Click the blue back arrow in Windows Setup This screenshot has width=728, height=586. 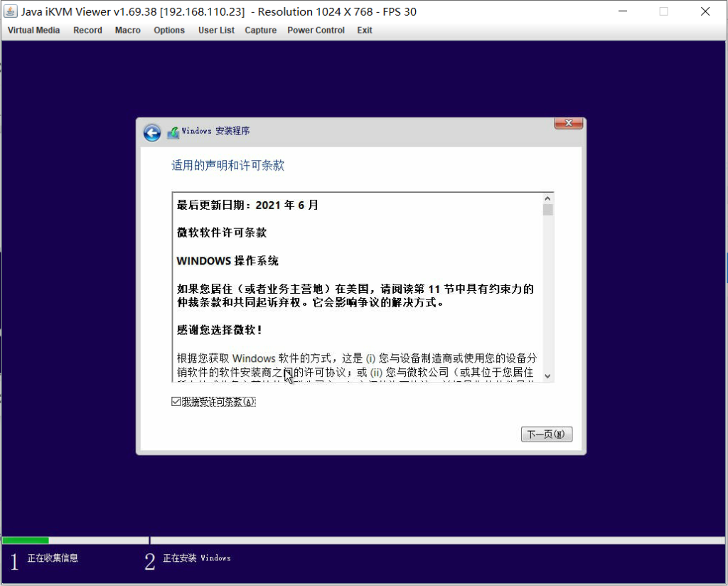point(151,132)
